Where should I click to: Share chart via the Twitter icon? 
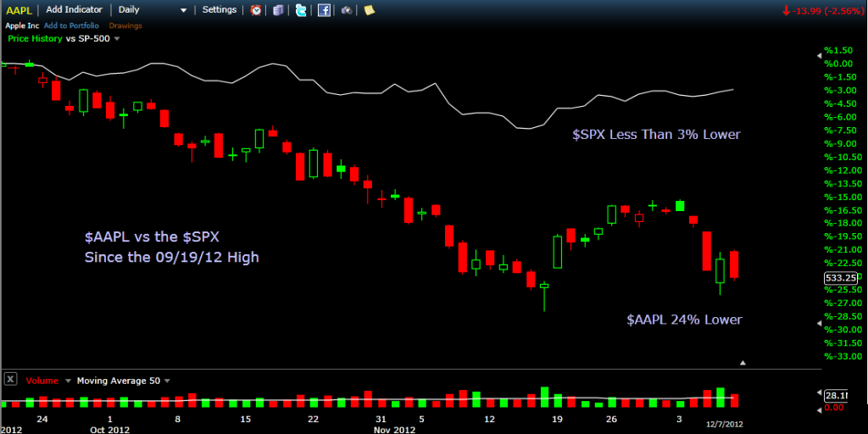[x=301, y=10]
